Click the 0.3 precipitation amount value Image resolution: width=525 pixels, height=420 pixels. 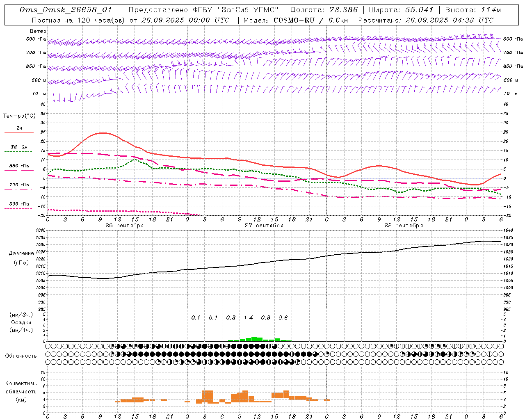(x=231, y=317)
